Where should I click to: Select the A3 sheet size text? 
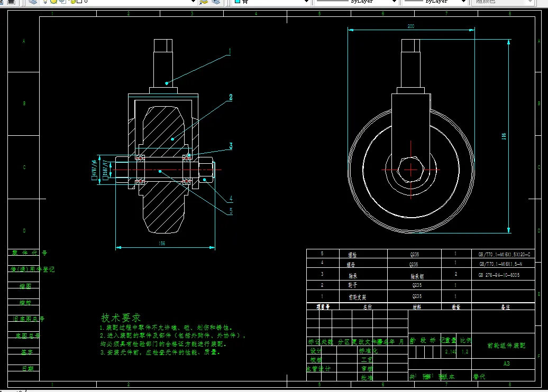coord(506,363)
